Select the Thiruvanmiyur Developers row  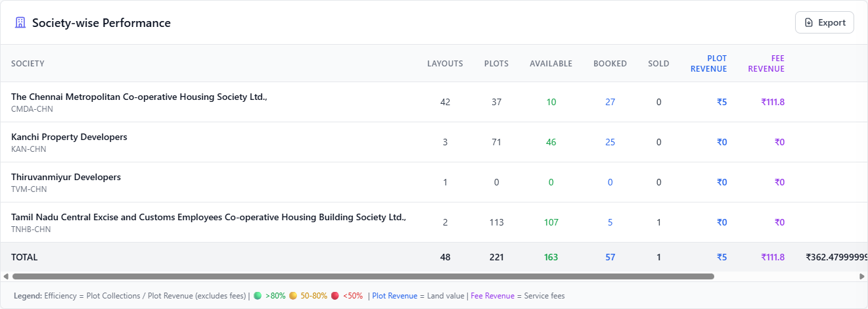(x=434, y=182)
